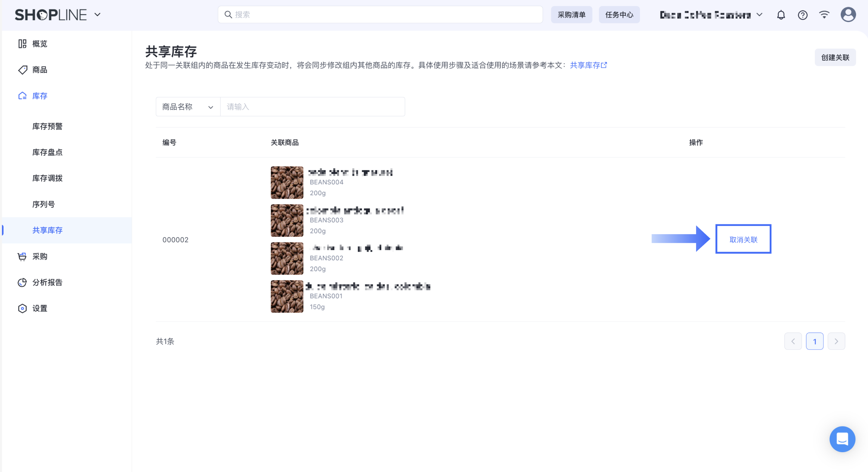Click the 任务中心 button
The height and width of the screenshot is (472, 868).
(x=619, y=15)
